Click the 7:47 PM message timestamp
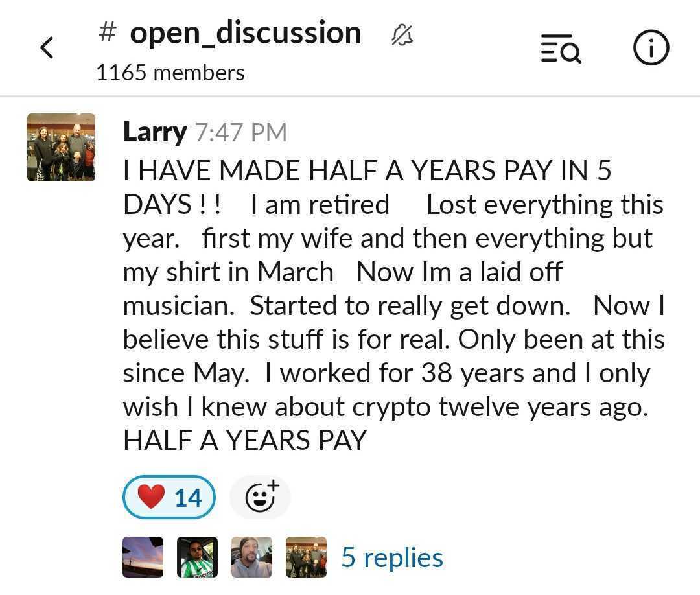The width and height of the screenshot is (700, 595). pos(240,133)
